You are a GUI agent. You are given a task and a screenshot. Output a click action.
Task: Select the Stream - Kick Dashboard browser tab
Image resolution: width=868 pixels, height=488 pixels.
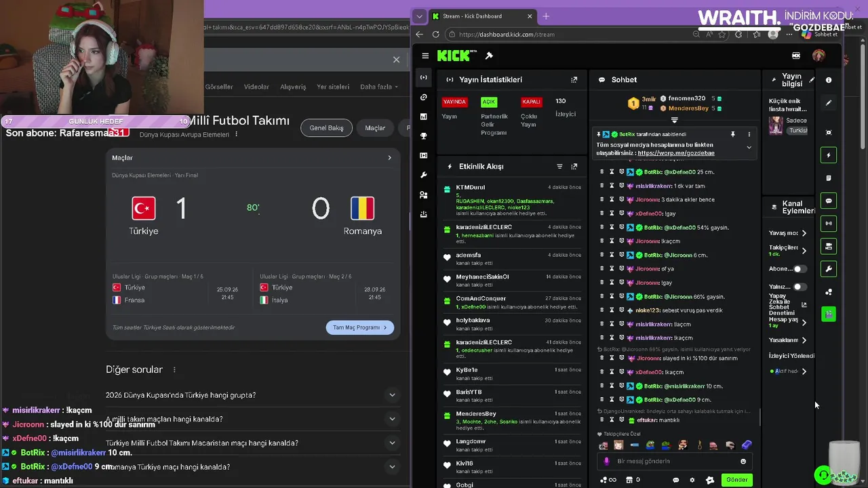482,16
